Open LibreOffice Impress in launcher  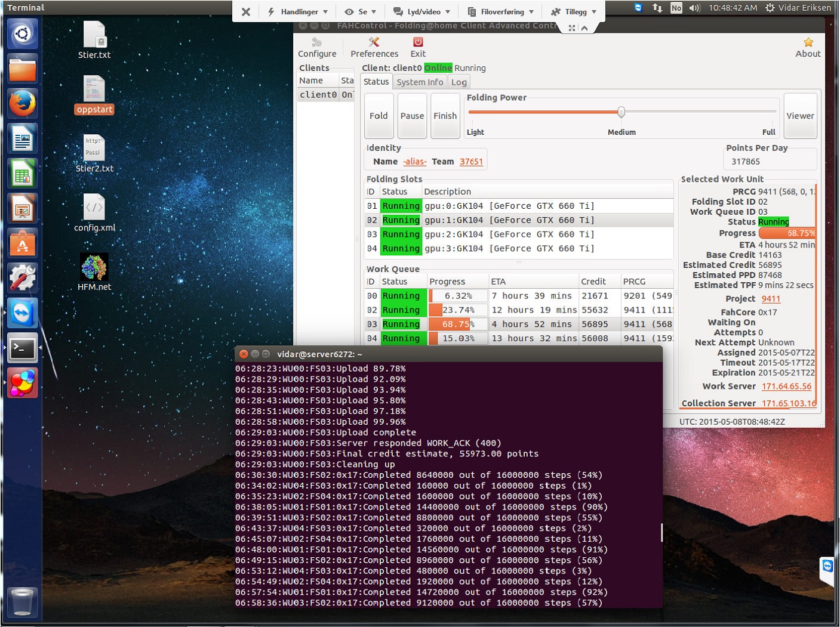(23, 209)
